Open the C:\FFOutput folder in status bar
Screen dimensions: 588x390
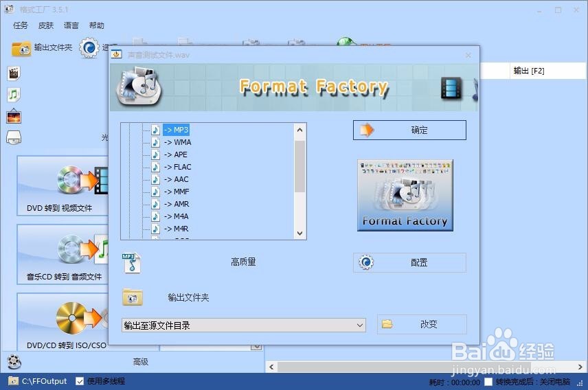[x=38, y=381]
